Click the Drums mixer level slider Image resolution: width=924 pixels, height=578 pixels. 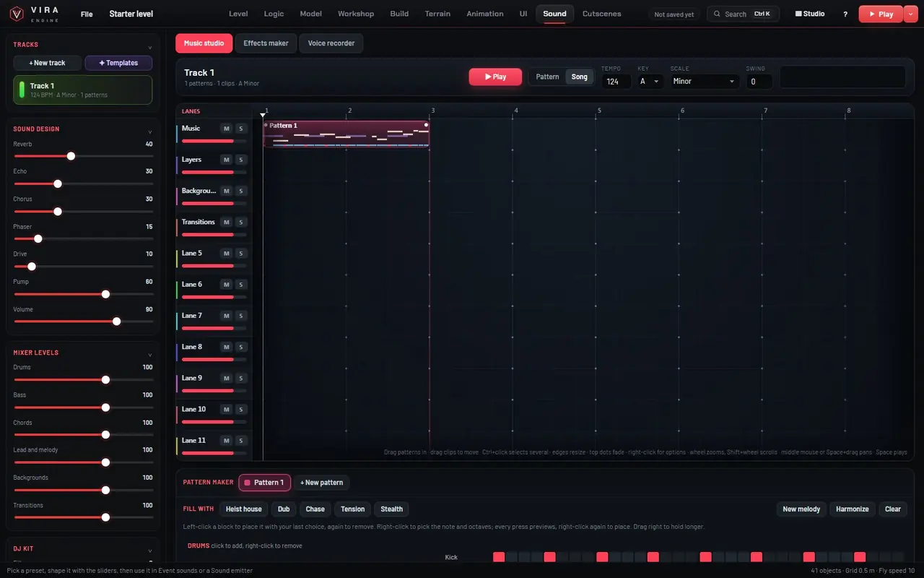(x=83, y=379)
